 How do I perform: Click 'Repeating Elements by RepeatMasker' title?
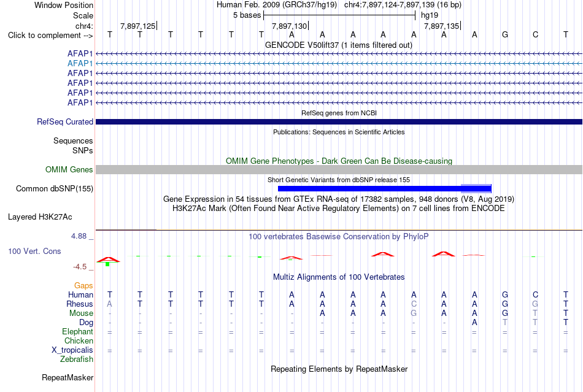(339, 369)
